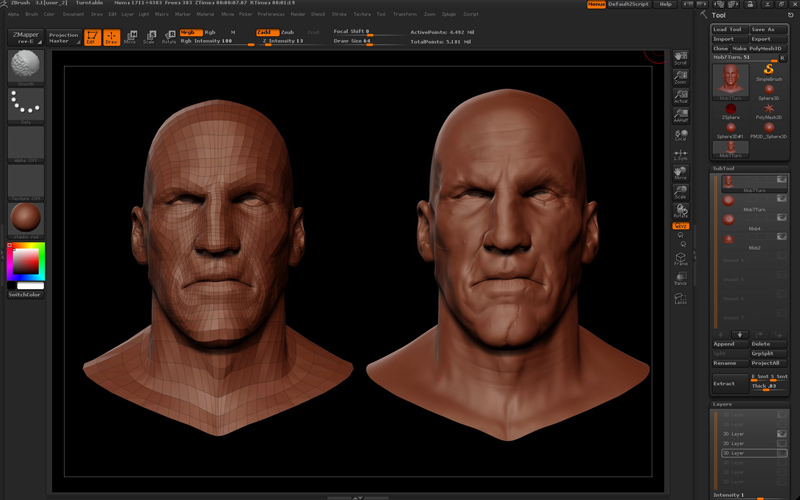Toggle the XYZ rotation mode button
The image size is (800, 500).
[680, 226]
